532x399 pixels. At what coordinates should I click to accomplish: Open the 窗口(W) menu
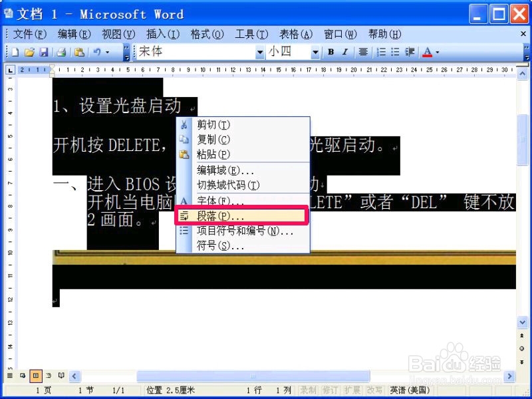pos(340,34)
